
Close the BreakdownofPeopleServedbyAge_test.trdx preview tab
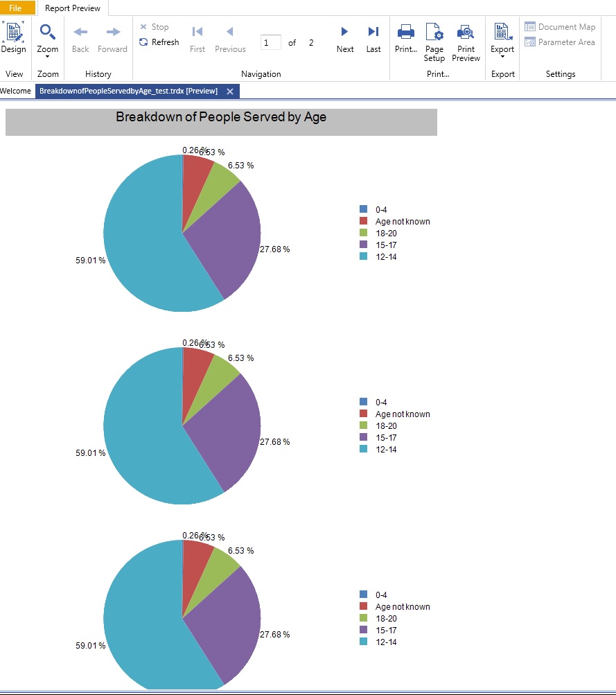tap(230, 91)
